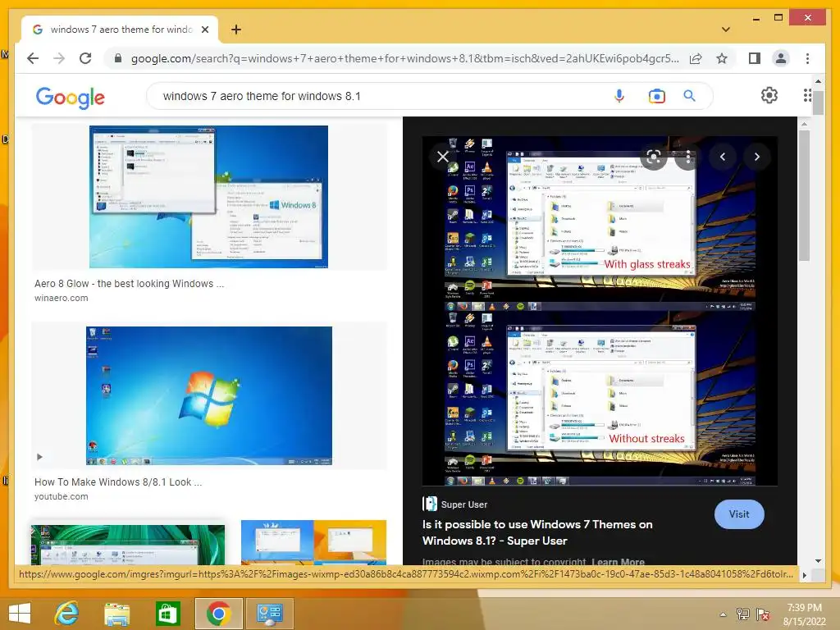Click the page's main vertical scrollbar
The height and width of the screenshot is (630, 840).
pyautogui.click(x=818, y=103)
